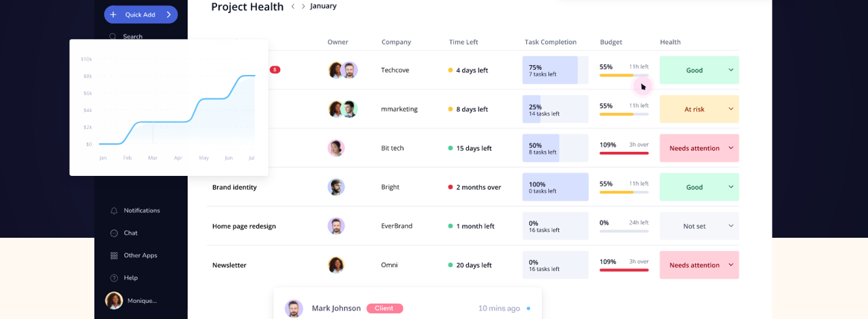Select Other Apps in the sidebar
The image size is (868, 319).
point(140,256)
